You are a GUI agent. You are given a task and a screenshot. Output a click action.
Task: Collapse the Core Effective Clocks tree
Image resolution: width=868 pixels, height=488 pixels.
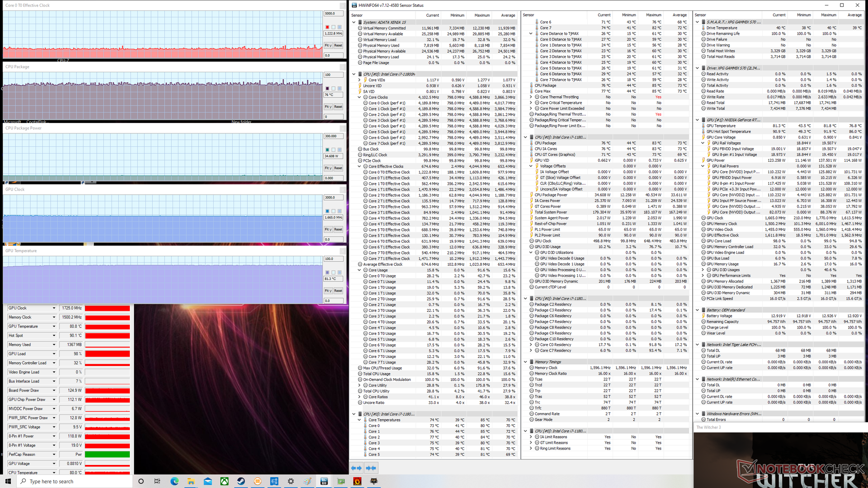point(359,166)
